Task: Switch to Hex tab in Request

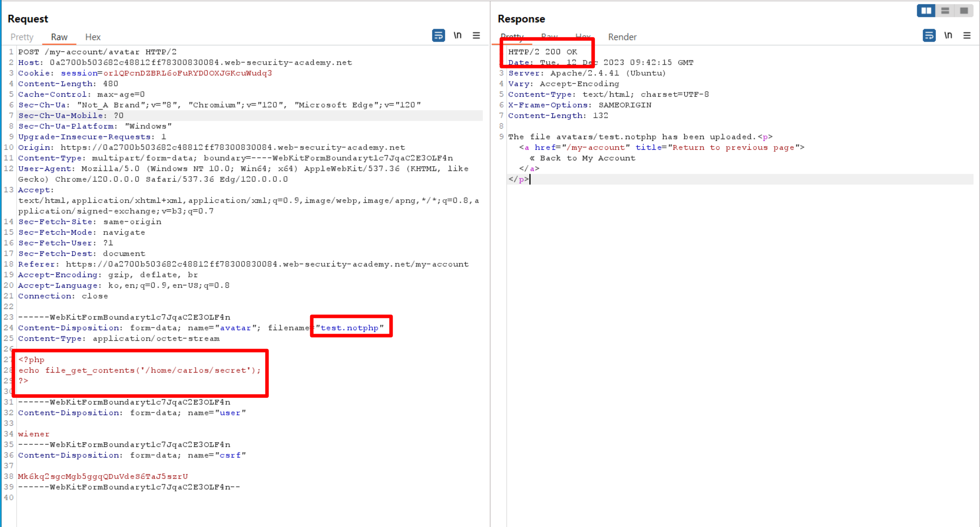Action: click(x=93, y=37)
